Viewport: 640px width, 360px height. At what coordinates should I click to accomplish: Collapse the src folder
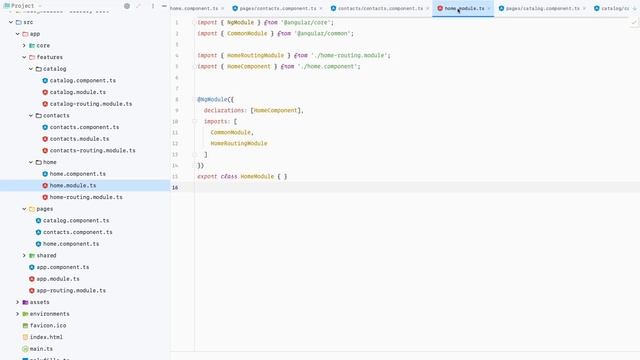(11, 22)
